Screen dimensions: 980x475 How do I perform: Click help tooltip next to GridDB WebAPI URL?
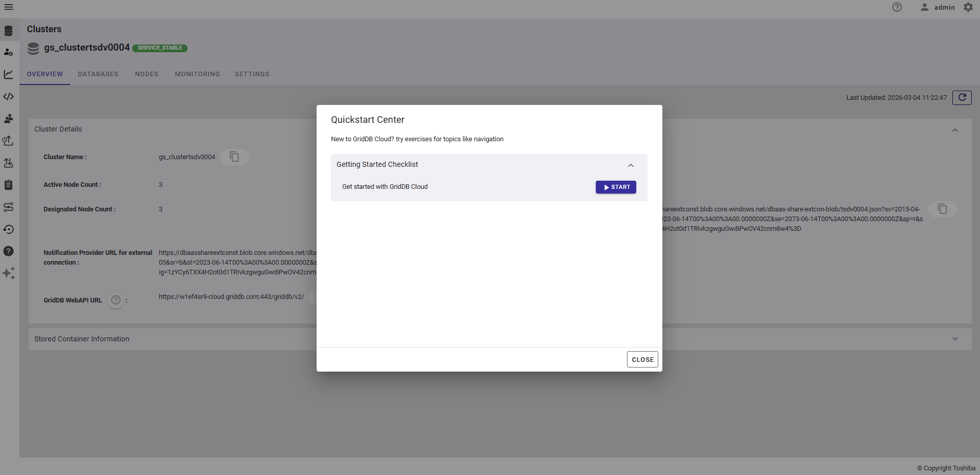click(116, 300)
